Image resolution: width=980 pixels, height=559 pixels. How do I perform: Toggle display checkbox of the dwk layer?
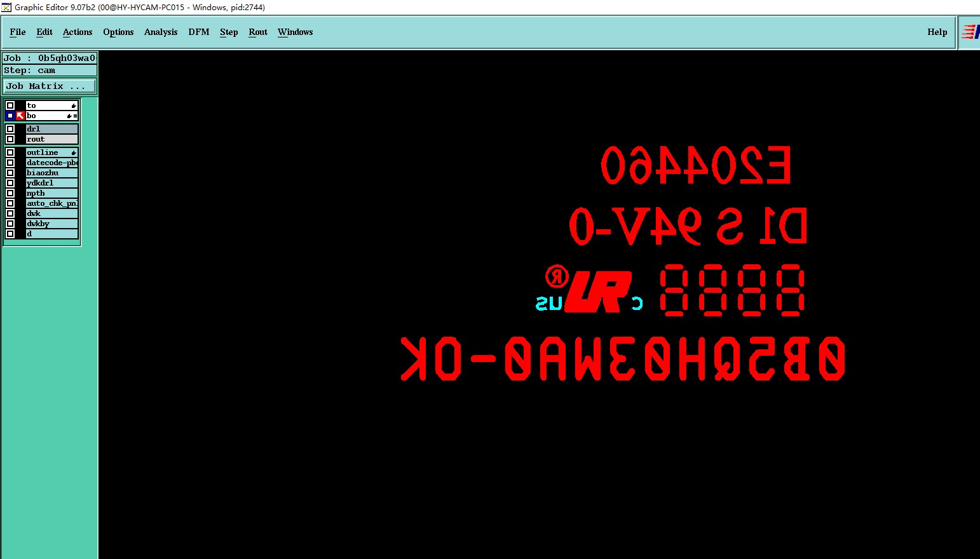pyautogui.click(x=10, y=213)
